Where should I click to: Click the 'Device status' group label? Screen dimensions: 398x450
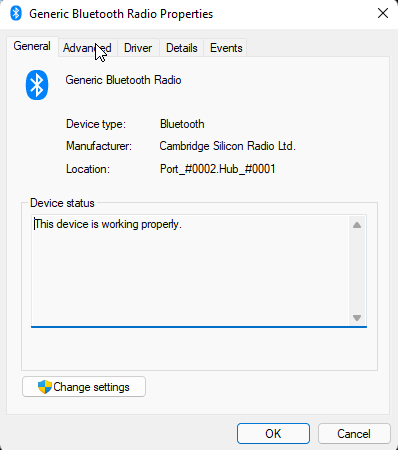pos(62,203)
